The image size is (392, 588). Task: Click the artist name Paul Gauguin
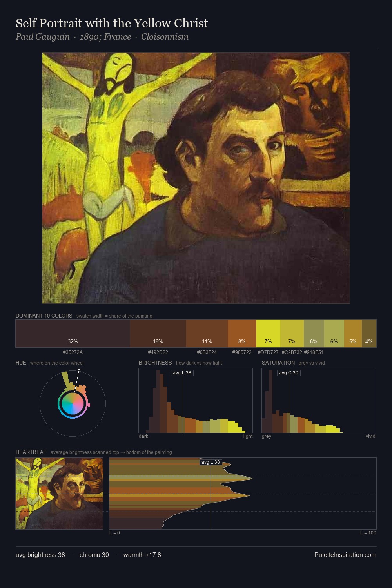(43, 37)
